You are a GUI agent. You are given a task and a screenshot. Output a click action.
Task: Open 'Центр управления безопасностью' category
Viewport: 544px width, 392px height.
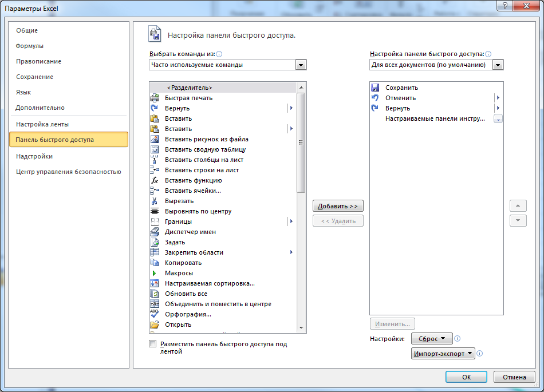pos(68,172)
